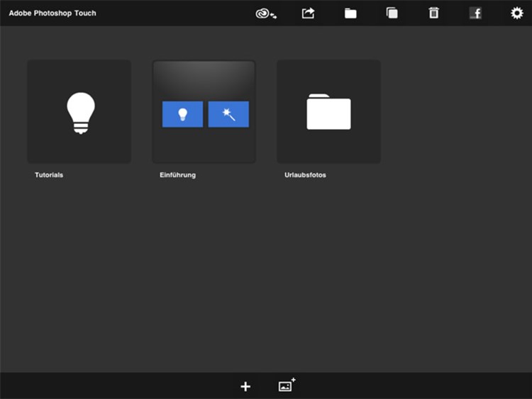Click the top toolbar folder icon
The image size is (532, 399).
coord(350,13)
